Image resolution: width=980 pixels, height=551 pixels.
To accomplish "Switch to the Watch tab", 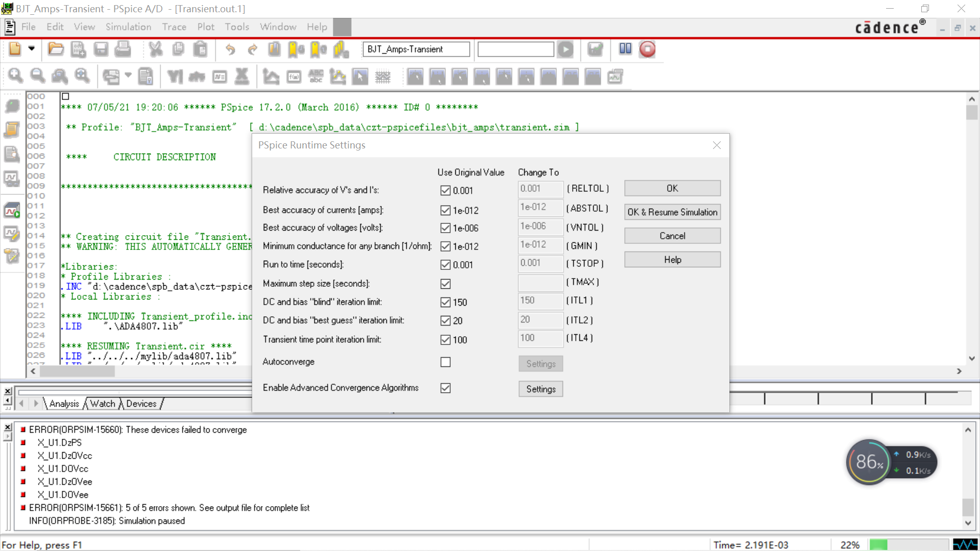I will 103,404.
